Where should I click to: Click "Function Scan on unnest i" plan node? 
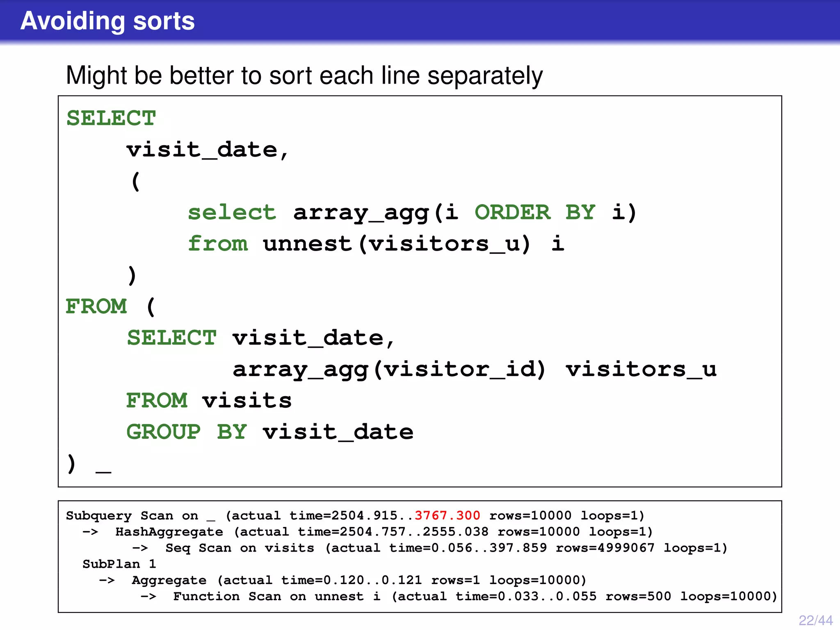[277, 596]
